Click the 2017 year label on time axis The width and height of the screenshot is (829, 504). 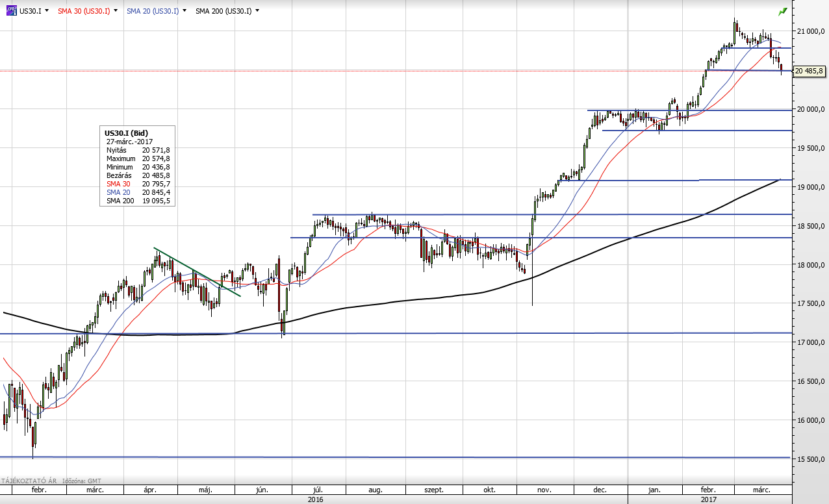click(x=709, y=499)
